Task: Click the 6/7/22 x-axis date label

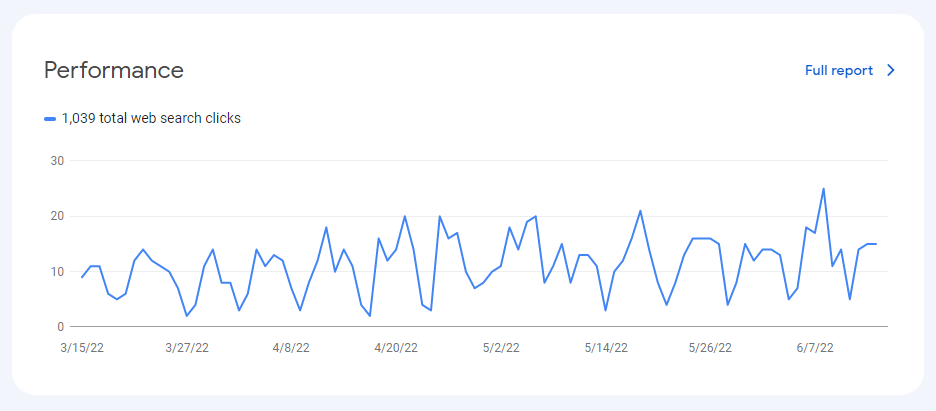Action: click(x=815, y=348)
